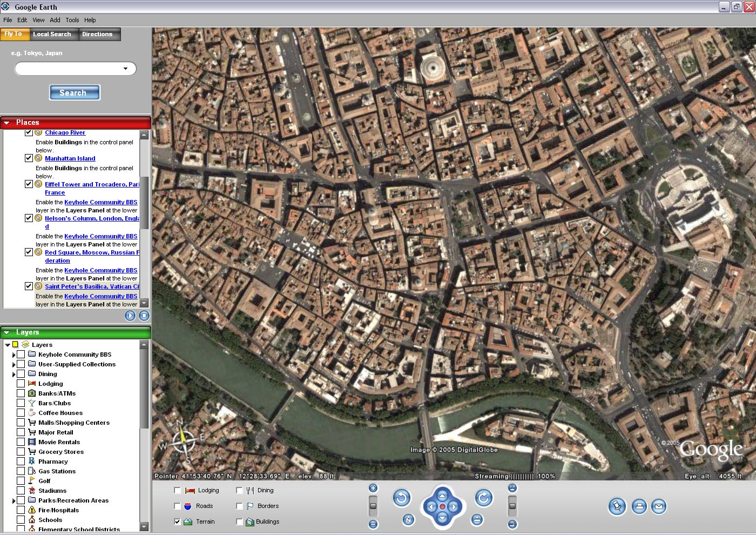The image size is (756, 535).
Task: Click the zoom slider handle
Action: pos(373,506)
